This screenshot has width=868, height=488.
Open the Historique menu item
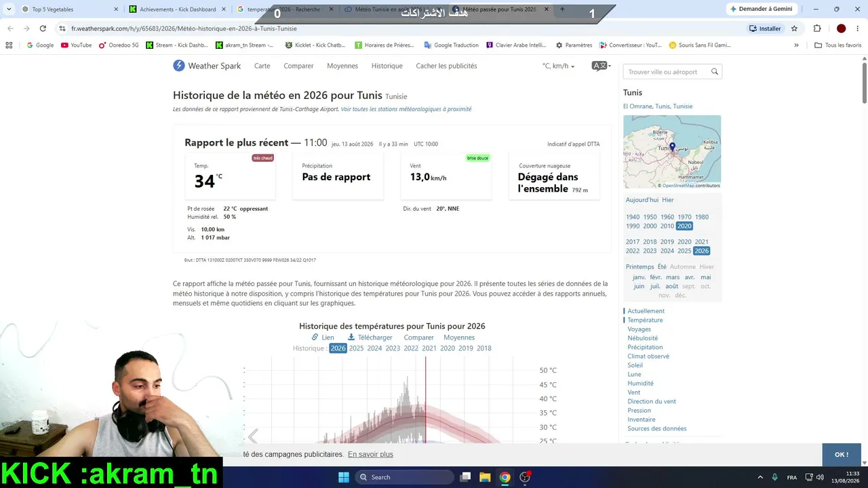(x=387, y=66)
